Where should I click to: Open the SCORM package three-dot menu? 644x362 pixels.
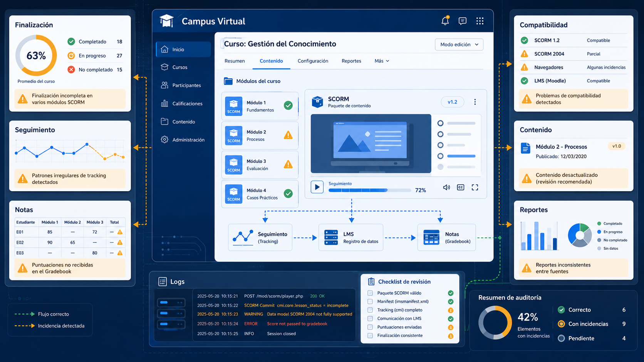(475, 102)
